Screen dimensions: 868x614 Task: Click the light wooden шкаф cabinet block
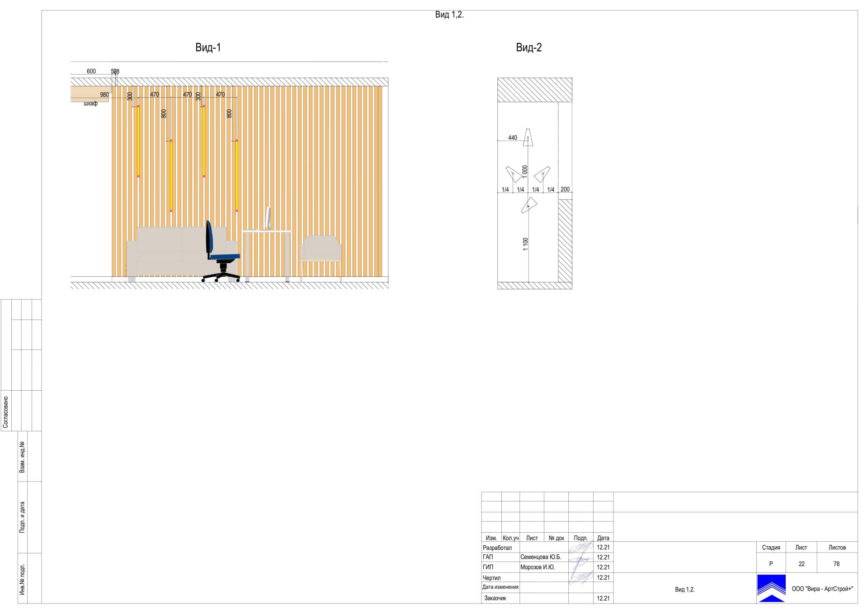click(90, 94)
